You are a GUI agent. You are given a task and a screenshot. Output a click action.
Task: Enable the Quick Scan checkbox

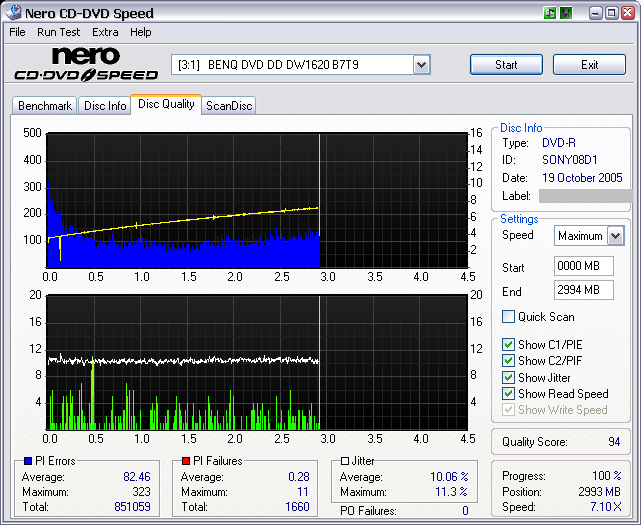click(509, 317)
